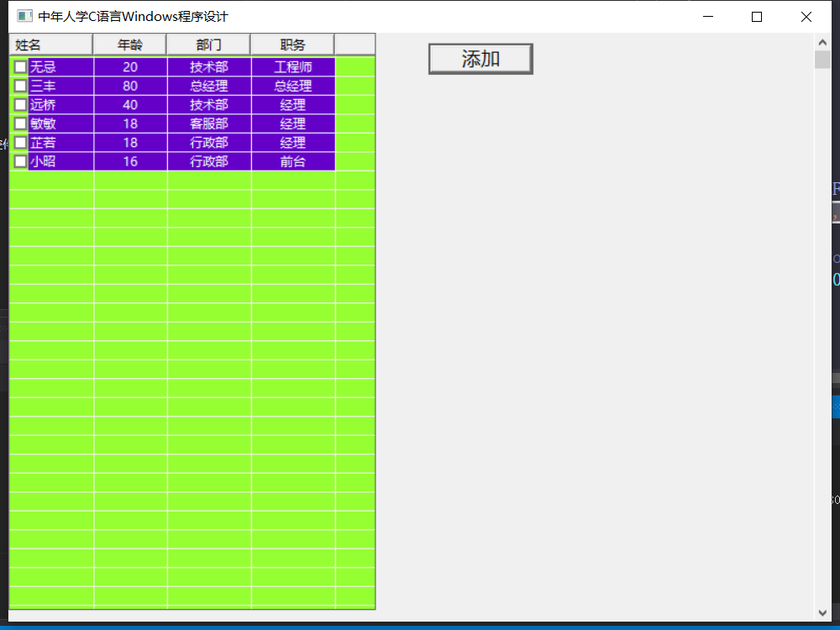
Task: Click 行政部 in 小昭's row
Action: click(x=209, y=161)
